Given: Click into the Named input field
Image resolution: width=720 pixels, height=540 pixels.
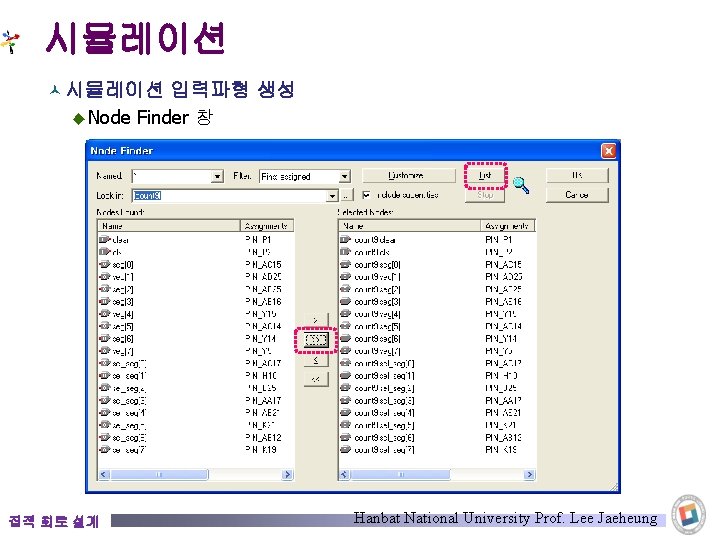Looking at the screenshot, I should coord(172,176).
